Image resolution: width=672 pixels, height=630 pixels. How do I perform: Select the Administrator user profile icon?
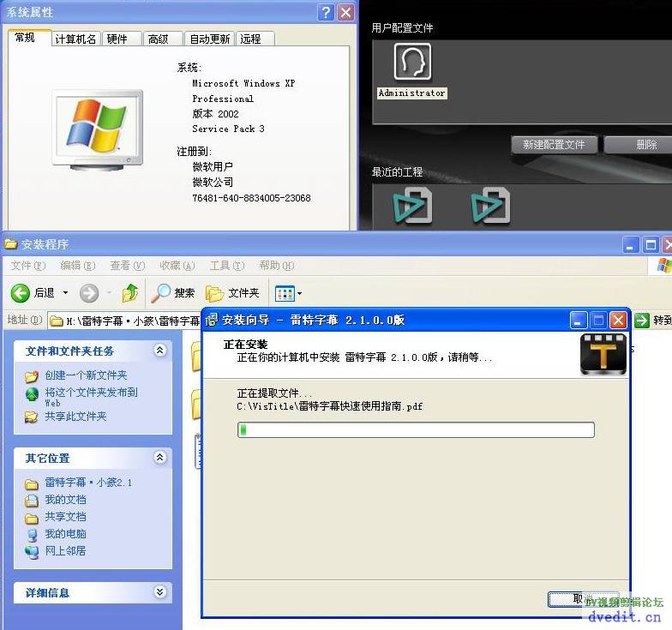click(412, 63)
